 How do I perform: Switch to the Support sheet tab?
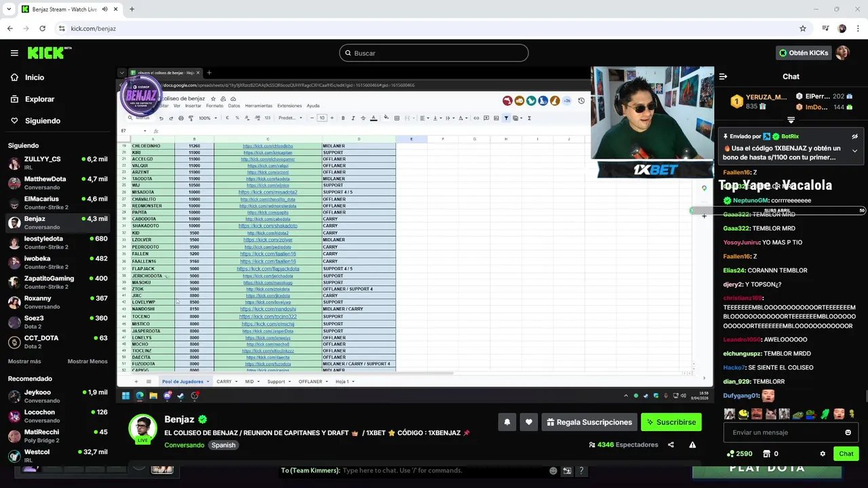tap(279, 382)
